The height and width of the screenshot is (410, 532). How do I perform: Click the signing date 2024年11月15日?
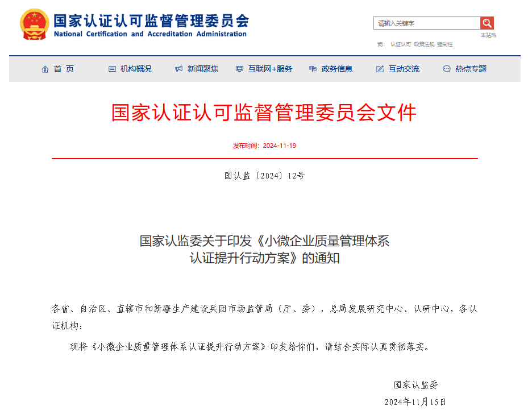415,402
